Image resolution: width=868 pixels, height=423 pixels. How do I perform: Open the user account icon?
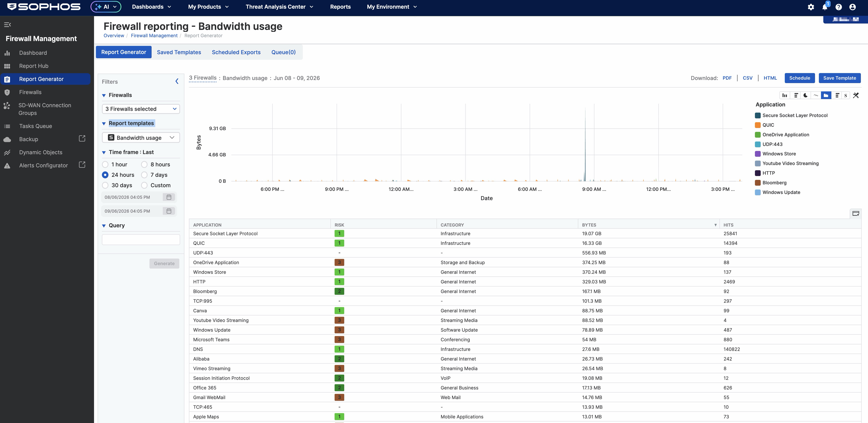pyautogui.click(x=853, y=7)
